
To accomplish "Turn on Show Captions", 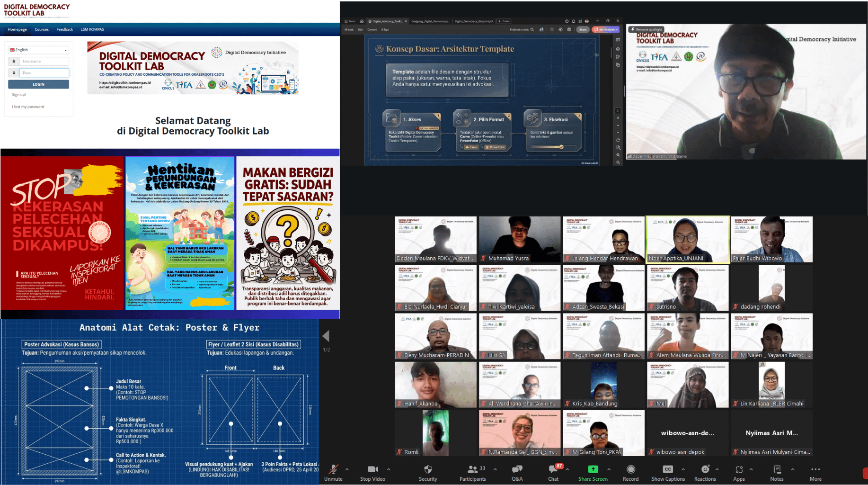I will click(x=668, y=469).
